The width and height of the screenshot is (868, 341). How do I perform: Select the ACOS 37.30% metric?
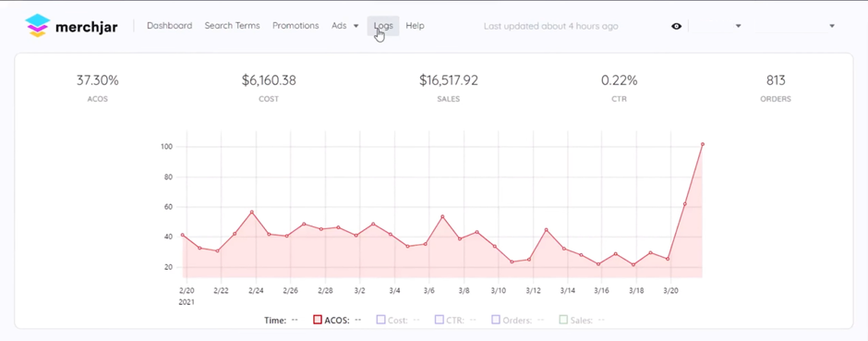[98, 88]
